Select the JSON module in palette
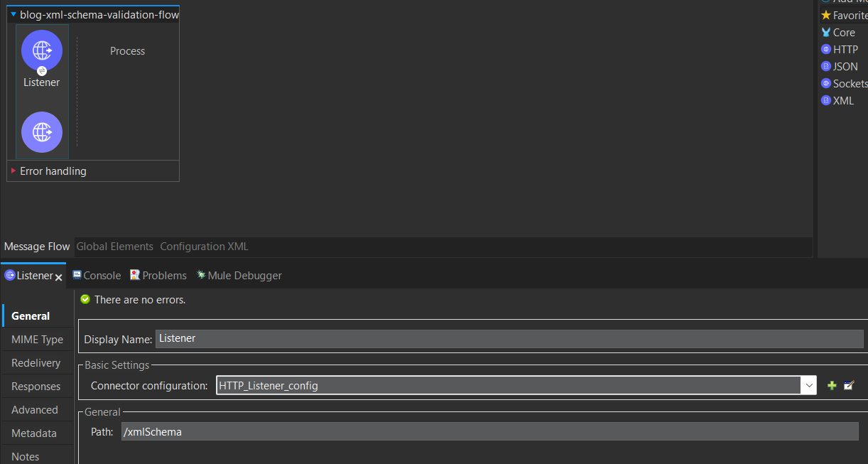 point(845,67)
